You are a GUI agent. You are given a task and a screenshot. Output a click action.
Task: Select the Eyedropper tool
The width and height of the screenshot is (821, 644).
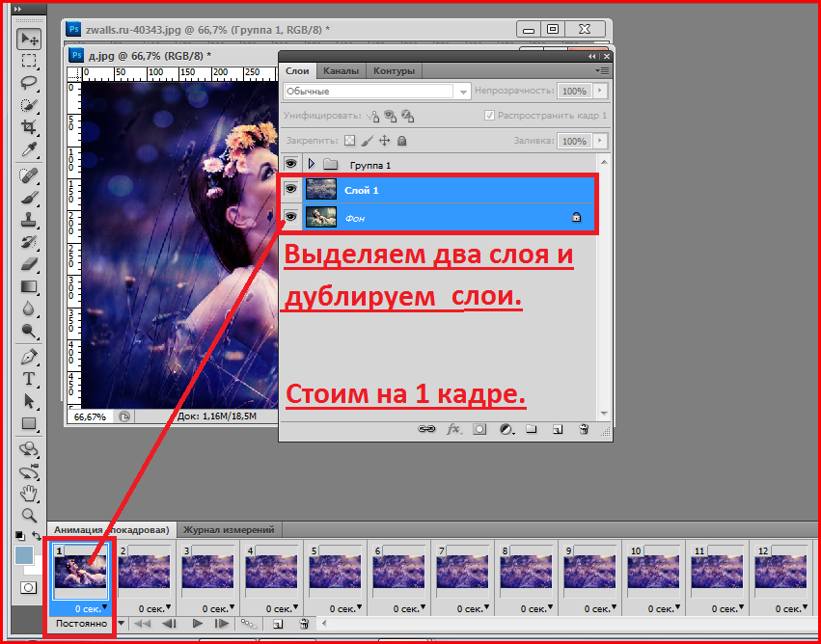[29, 149]
